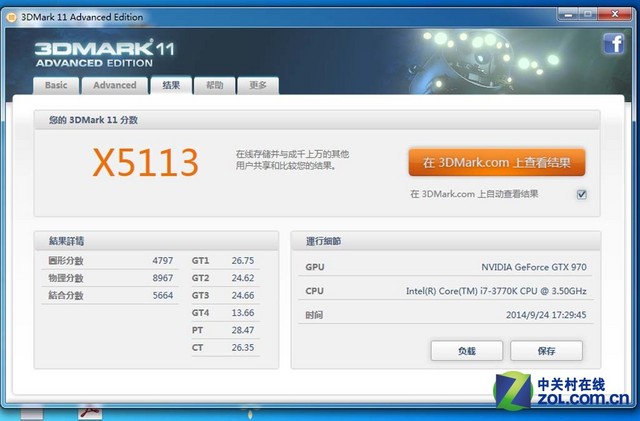
Task: Select the GPU name NVIDIA GeForce GTX 970
Action: [x=534, y=267]
